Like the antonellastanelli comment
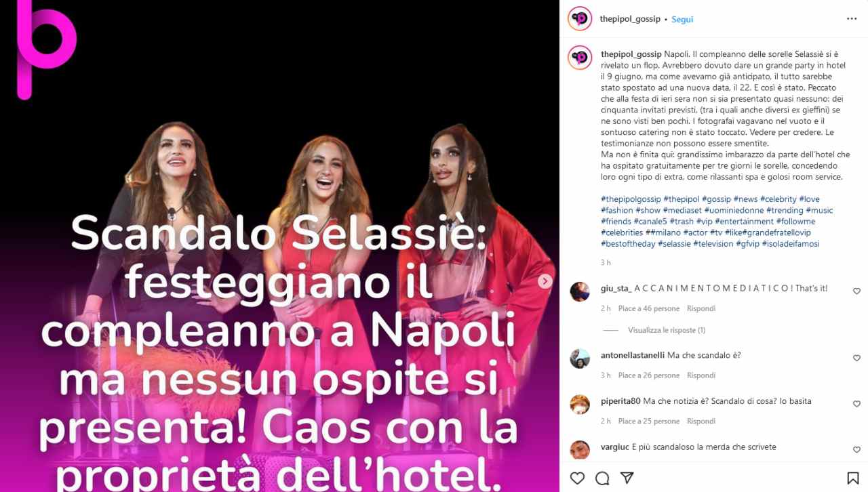Image resolution: width=868 pixels, height=492 pixels. tap(856, 358)
